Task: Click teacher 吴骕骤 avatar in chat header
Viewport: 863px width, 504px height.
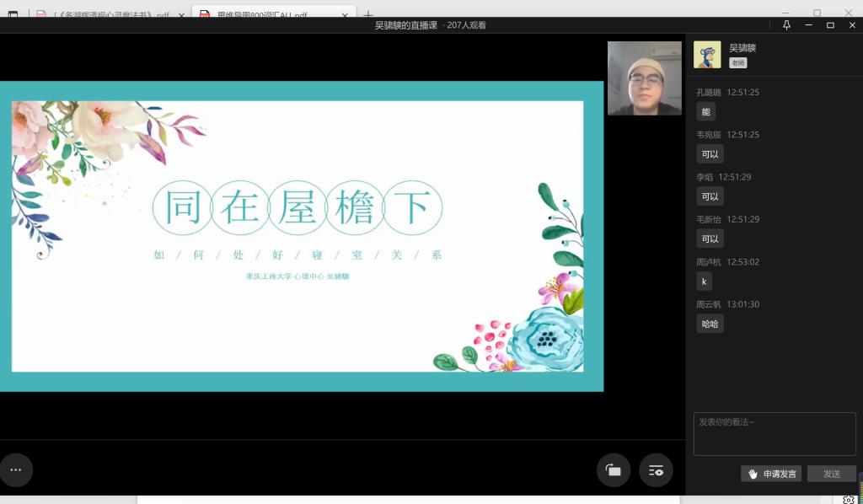Action: [707, 55]
